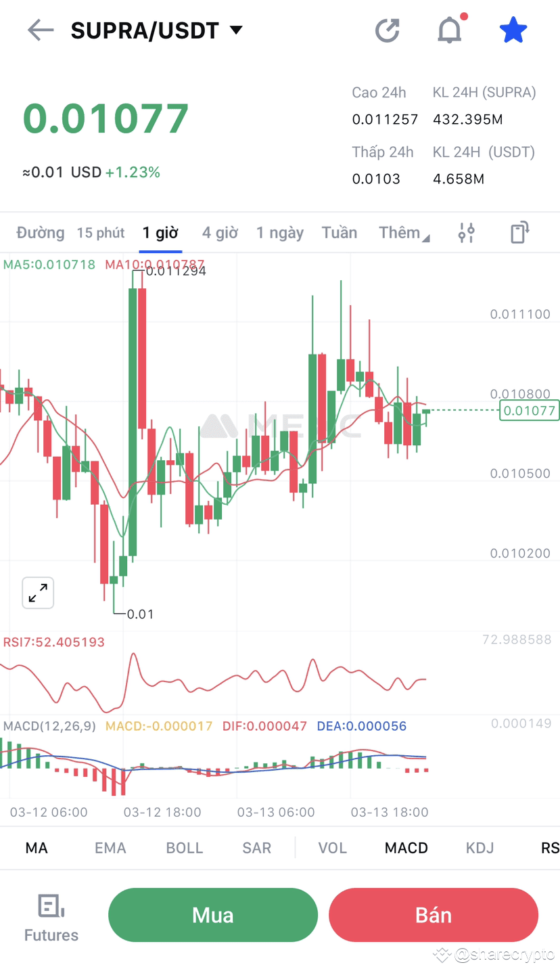560x969 pixels.
Task: Tap the rotate screen landscape icon
Action: pyautogui.click(x=519, y=233)
